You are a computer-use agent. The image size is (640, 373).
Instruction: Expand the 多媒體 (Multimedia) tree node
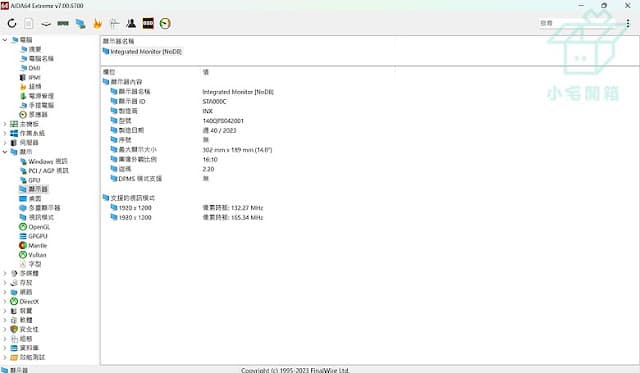(5, 273)
